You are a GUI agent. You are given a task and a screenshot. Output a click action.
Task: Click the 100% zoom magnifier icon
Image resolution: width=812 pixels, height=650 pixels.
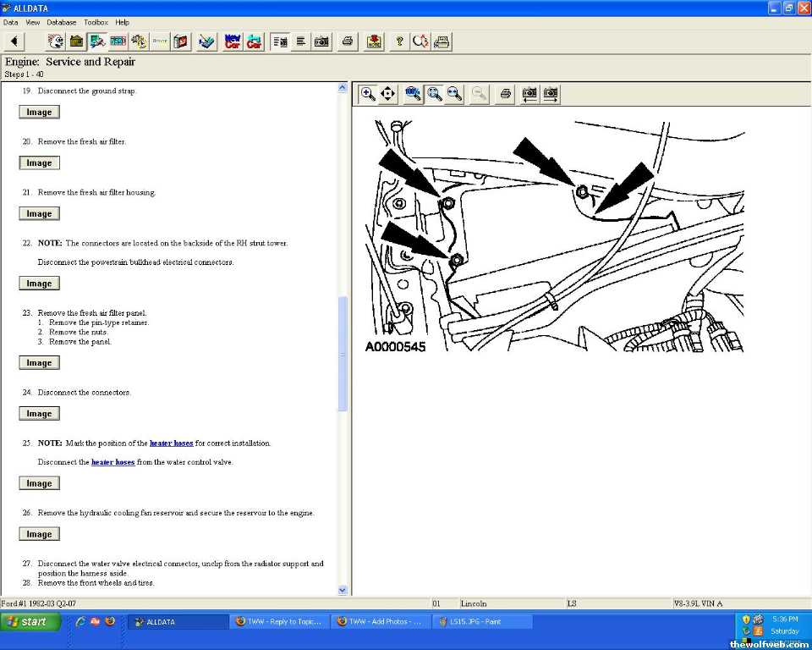(413, 94)
